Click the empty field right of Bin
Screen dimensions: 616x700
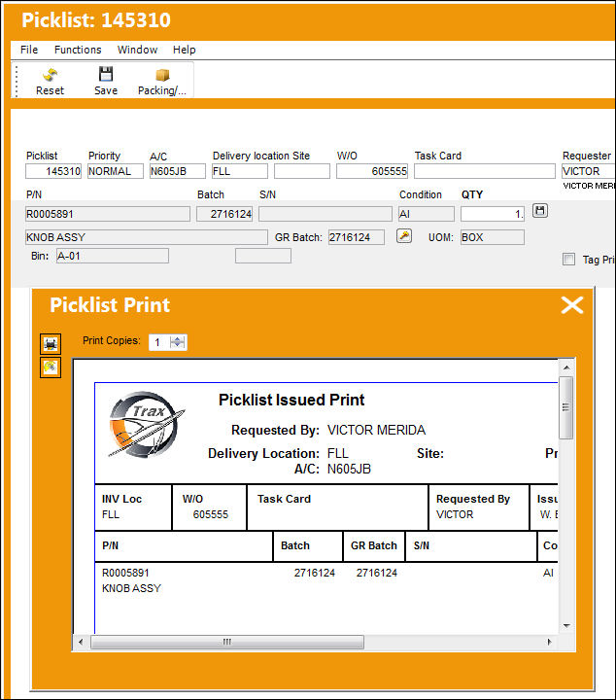pos(263,256)
